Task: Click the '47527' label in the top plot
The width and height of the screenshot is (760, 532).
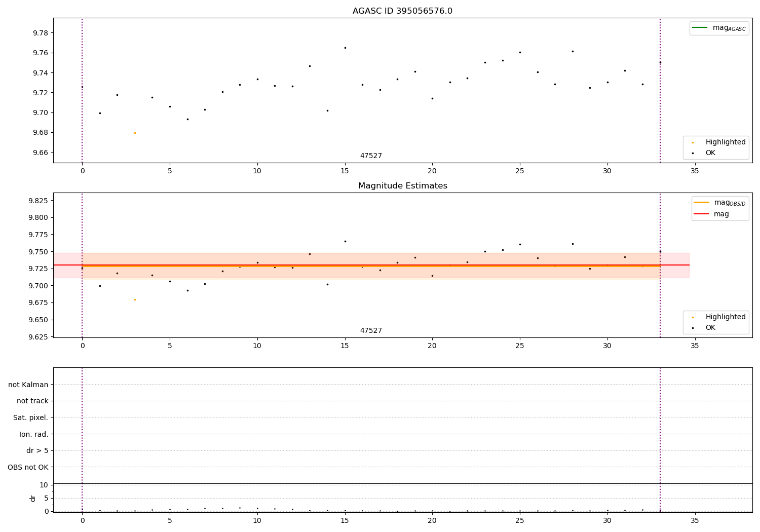Action: 371,156
